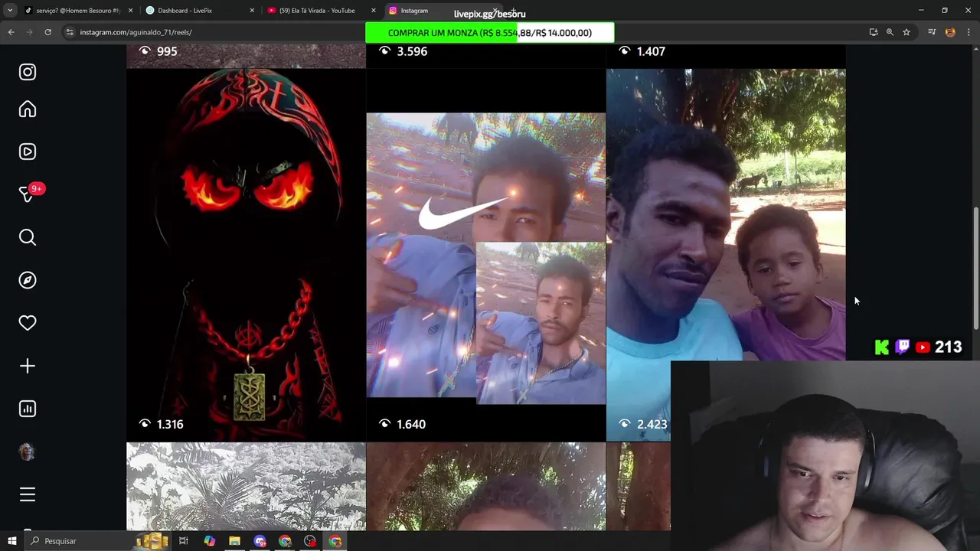Click the browser forward arrow
980x551 pixels.
pyautogui.click(x=29, y=32)
